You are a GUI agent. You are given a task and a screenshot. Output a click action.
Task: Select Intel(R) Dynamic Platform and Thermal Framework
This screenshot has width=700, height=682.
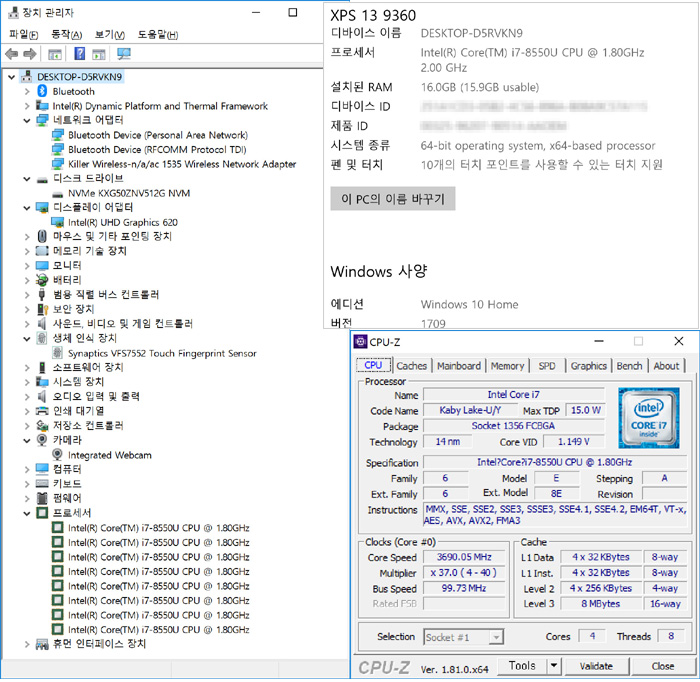pos(160,106)
